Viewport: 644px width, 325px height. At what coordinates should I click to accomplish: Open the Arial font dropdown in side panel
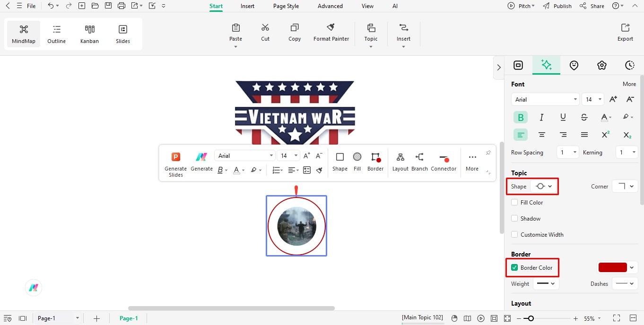point(545,99)
